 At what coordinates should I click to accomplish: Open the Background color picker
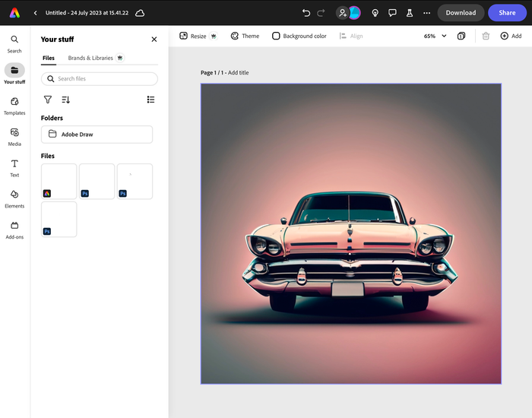299,36
